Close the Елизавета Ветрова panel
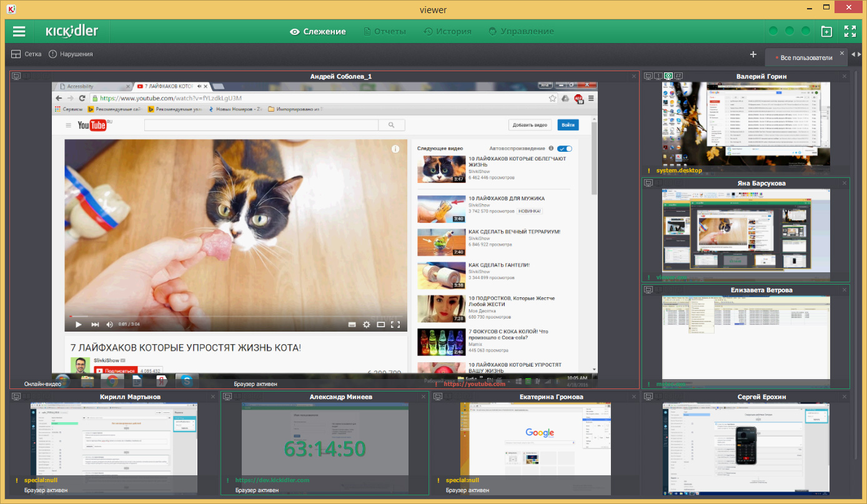The width and height of the screenshot is (867, 504). coord(845,290)
